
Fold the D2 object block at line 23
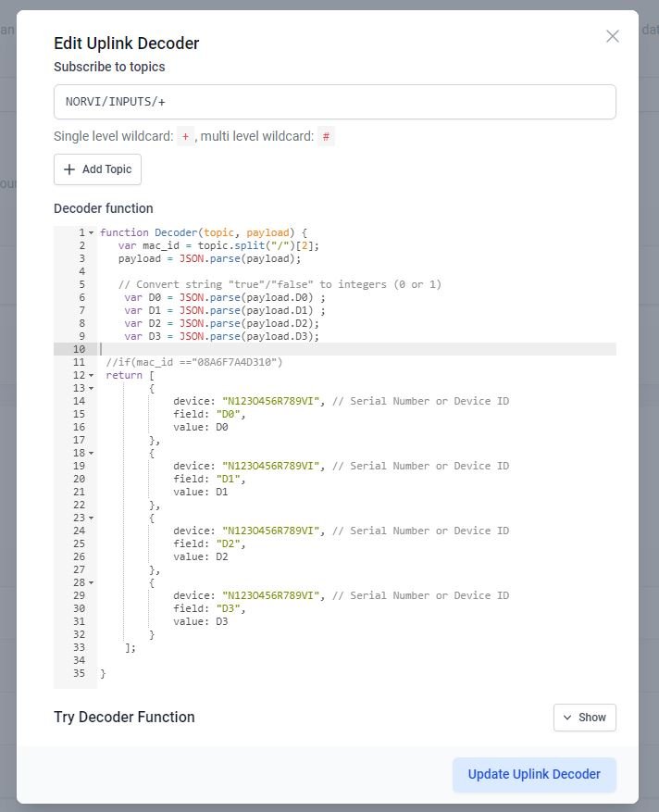click(x=91, y=518)
